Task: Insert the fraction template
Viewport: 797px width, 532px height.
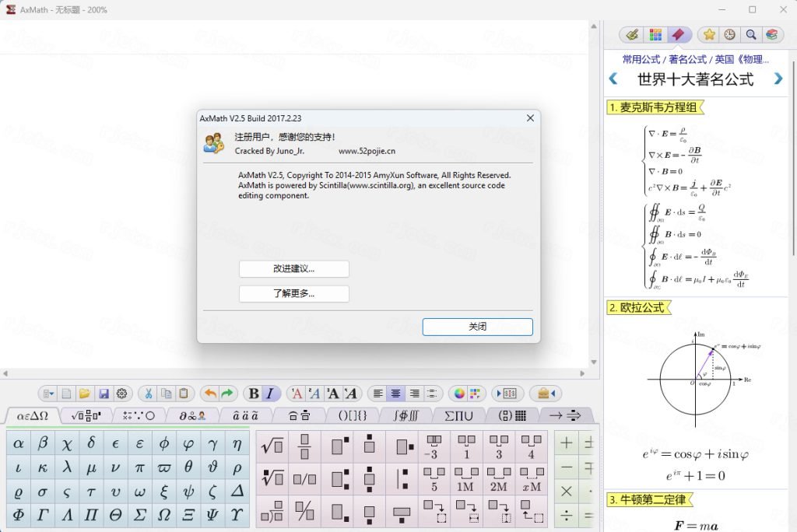Action: [304, 446]
